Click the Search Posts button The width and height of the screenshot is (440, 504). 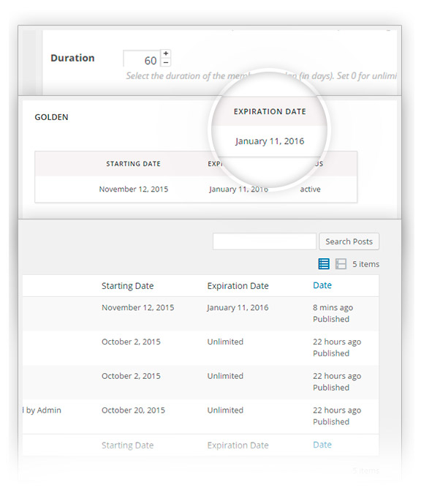[x=349, y=241]
